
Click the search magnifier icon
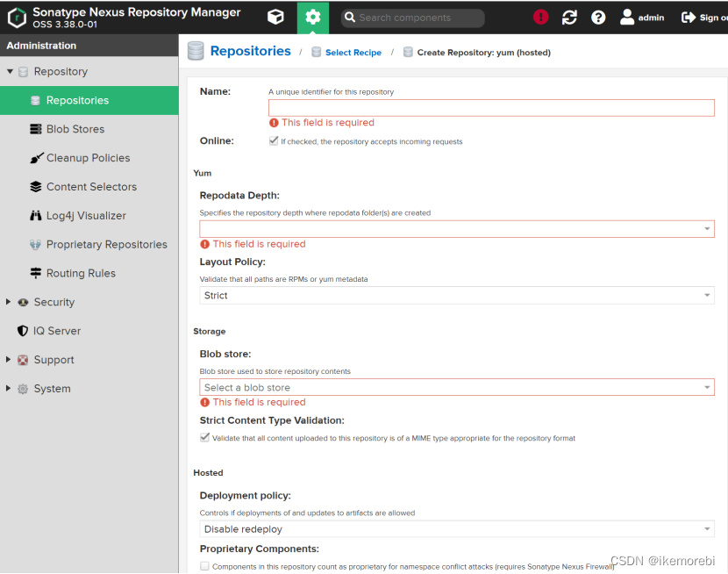[350, 18]
